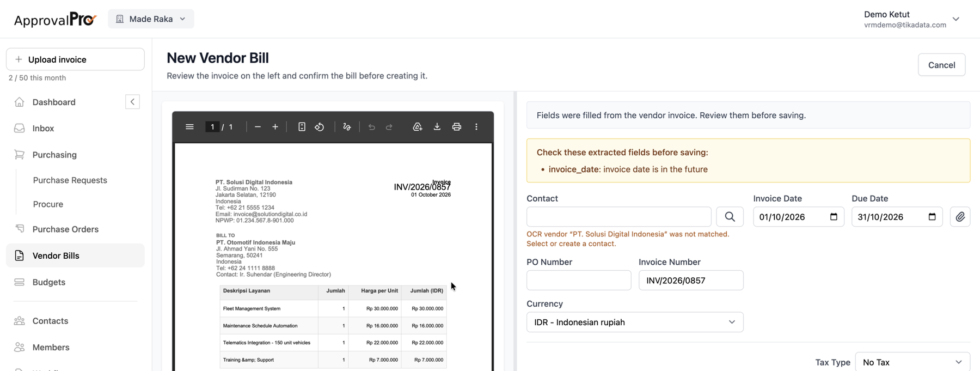Select Vendor Bills in the sidebar
980x371 pixels.
tap(75, 256)
